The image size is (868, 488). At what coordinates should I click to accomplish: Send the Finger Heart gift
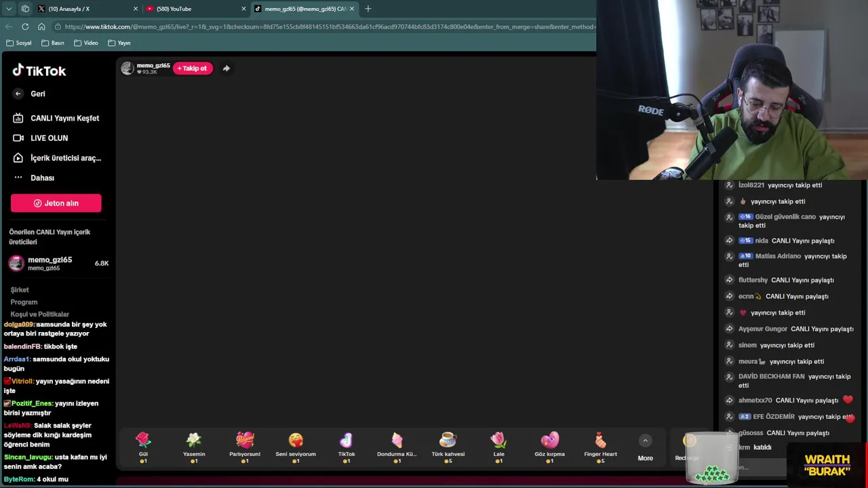(x=600, y=447)
